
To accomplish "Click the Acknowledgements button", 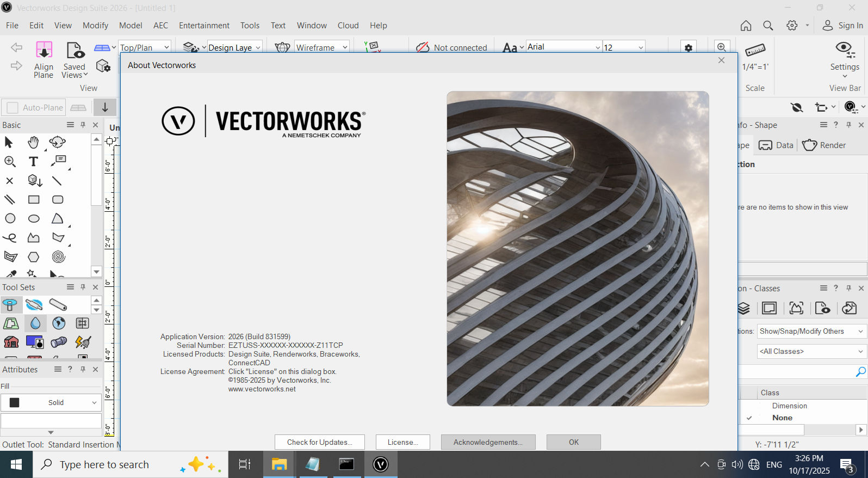I will tap(488, 442).
